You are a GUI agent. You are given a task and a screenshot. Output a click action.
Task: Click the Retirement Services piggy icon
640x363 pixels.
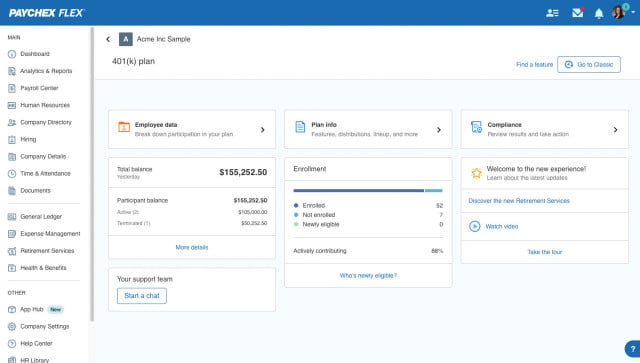coord(12,251)
